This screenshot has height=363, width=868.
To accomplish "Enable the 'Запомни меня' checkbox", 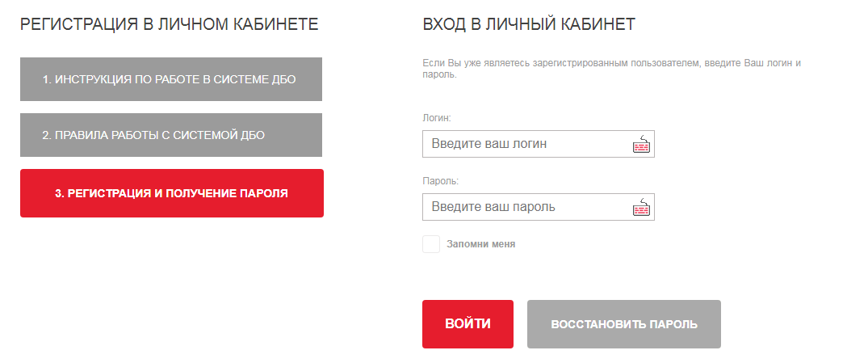I will click(x=431, y=244).
